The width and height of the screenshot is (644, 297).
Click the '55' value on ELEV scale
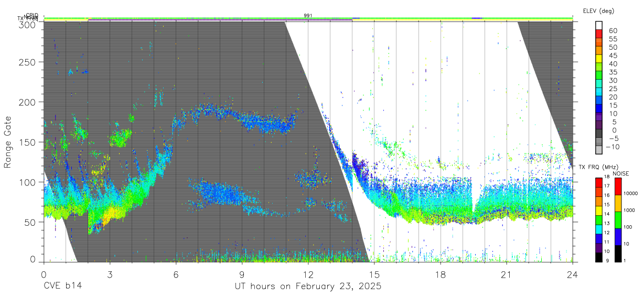tap(613, 39)
